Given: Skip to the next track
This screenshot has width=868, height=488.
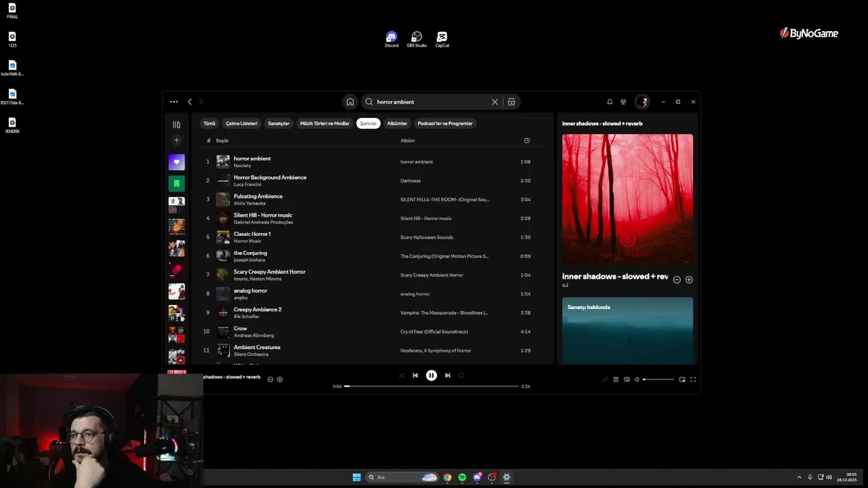Looking at the screenshot, I should [448, 375].
